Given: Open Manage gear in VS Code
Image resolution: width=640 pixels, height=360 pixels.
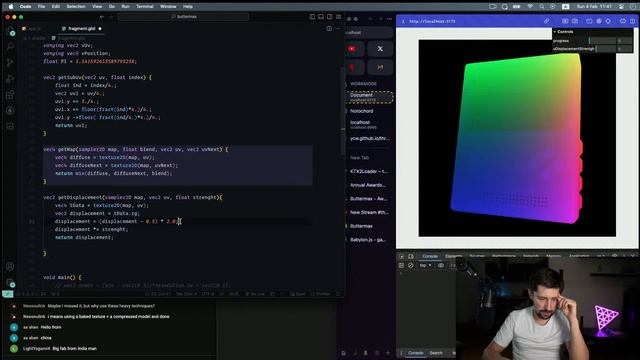Looking at the screenshot, I should tap(10, 282).
